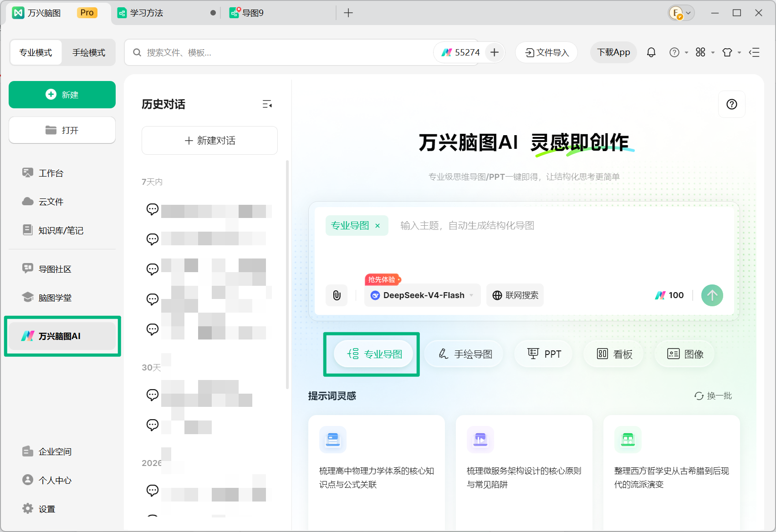776x532 pixels.
Task: Select the PPT mode chip
Action: pos(544,354)
